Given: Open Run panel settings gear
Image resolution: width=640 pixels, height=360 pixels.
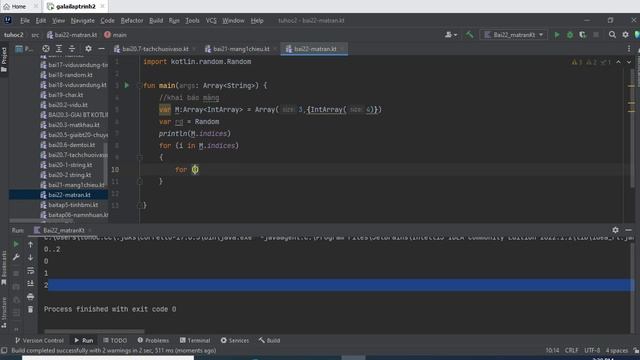Looking at the screenshot, I should point(615,230).
